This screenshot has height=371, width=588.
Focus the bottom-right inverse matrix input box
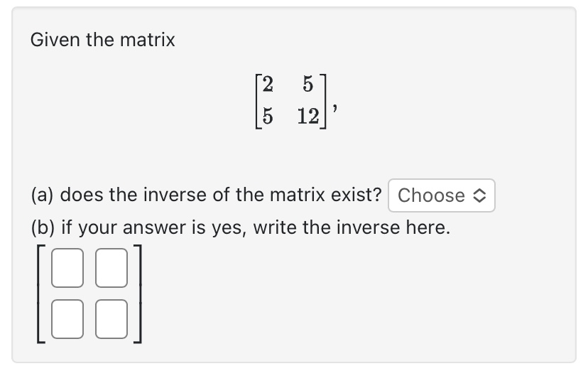[111, 319]
